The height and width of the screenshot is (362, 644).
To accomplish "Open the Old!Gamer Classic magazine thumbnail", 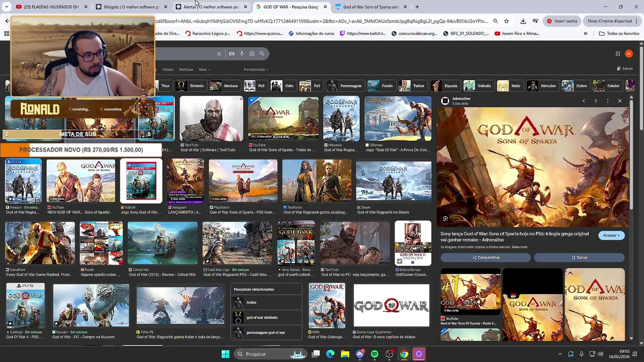I will click(413, 243).
